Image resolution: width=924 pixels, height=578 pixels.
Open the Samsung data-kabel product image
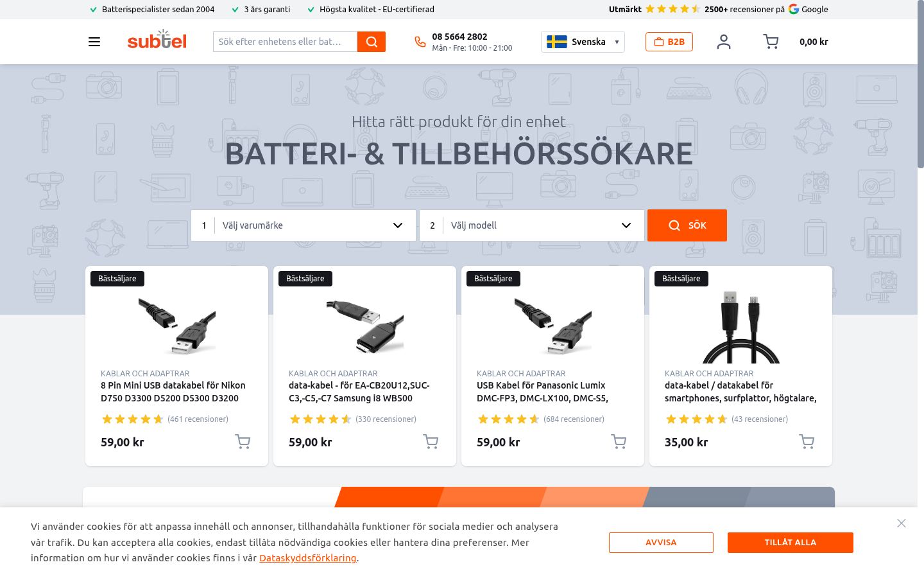[x=364, y=326]
